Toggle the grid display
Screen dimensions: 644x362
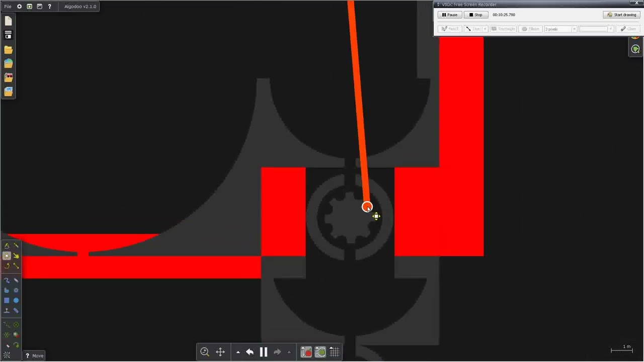tap(335, 352)
